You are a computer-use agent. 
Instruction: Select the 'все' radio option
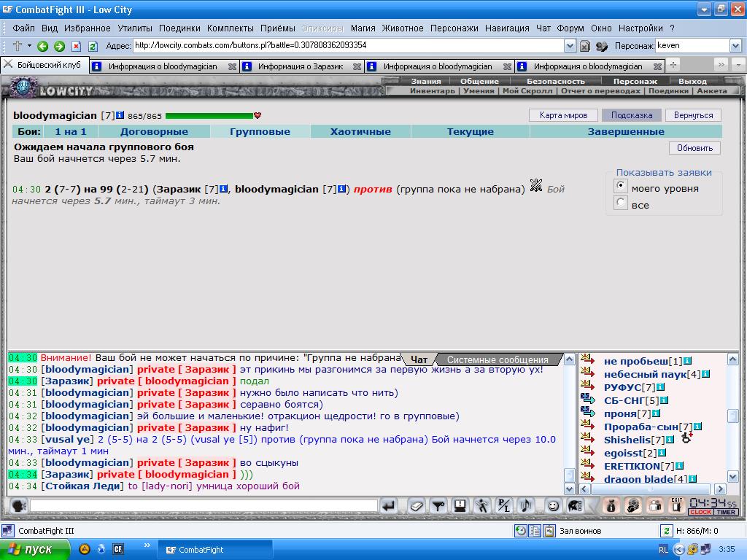pos(620,203)
